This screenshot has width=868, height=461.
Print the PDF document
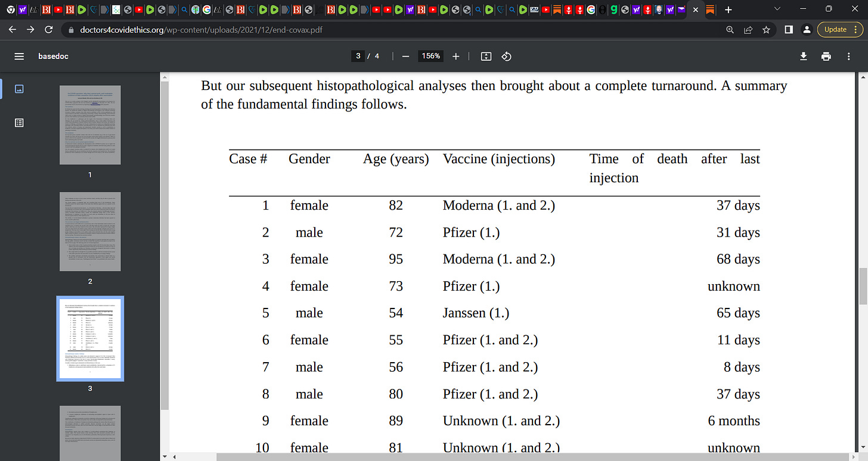826,56
